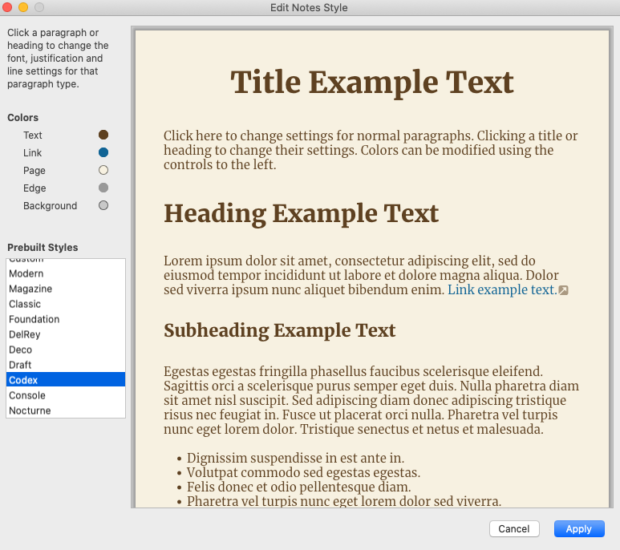Choose the Deco prebuilt style
620x550 pixels.
point(66,350)
